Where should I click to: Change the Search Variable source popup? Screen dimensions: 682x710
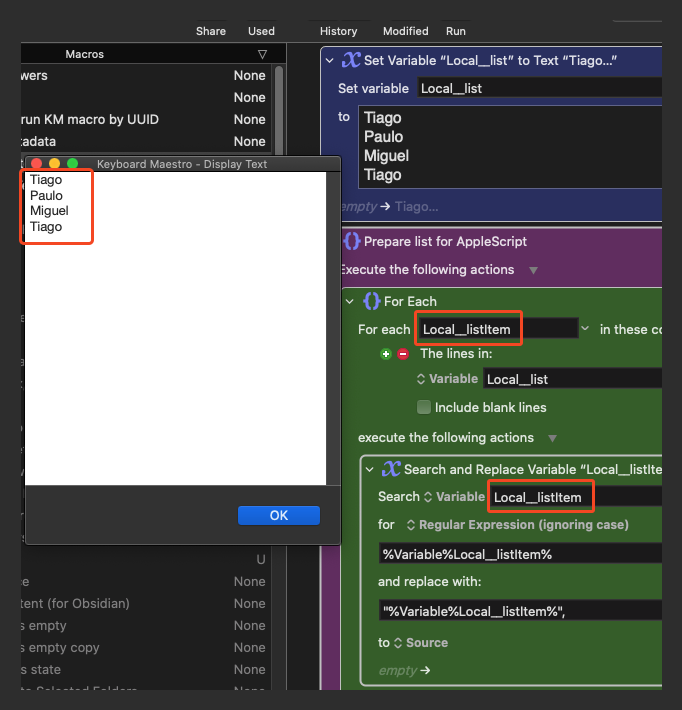(x=454, y=497)
